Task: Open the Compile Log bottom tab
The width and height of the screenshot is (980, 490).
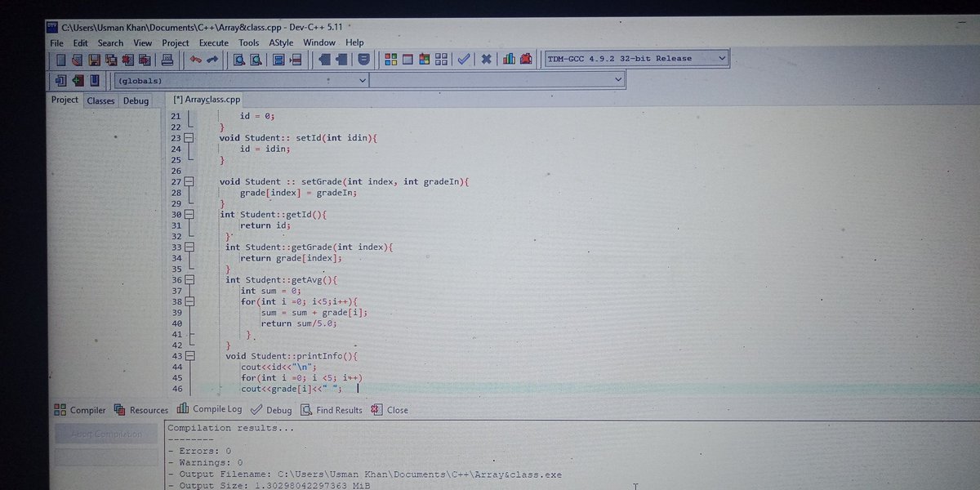Action: pos(209,409)
